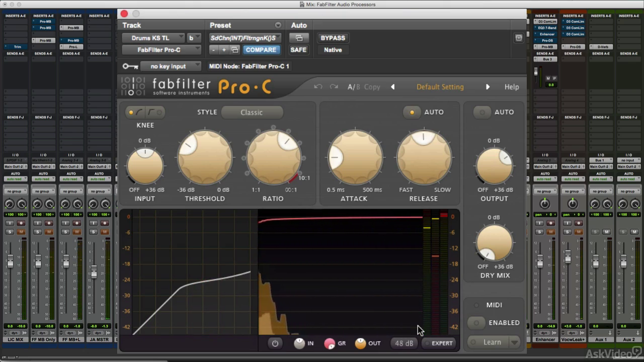Viewport: 644px width, 362px height.
Task: Open the no key input selector
Action: point(171,66)
